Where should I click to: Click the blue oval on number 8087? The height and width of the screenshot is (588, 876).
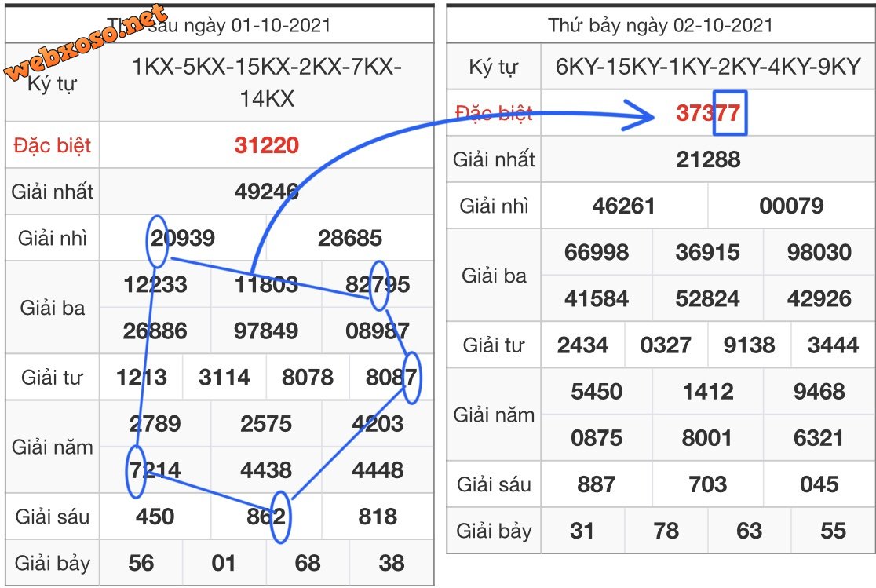click(411, 378)
